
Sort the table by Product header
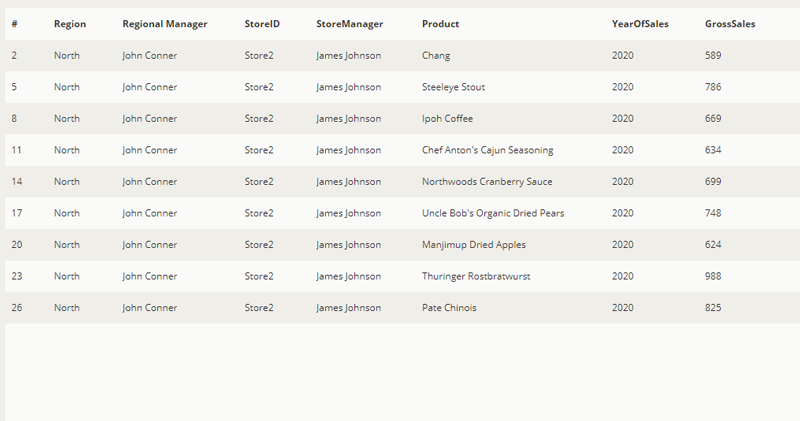(x=441, y=24)
